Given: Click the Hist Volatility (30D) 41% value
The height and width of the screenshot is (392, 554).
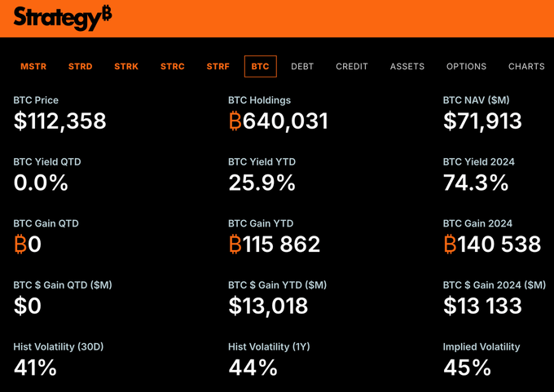Looking at the screenshot, I should (x=35, y=368).
